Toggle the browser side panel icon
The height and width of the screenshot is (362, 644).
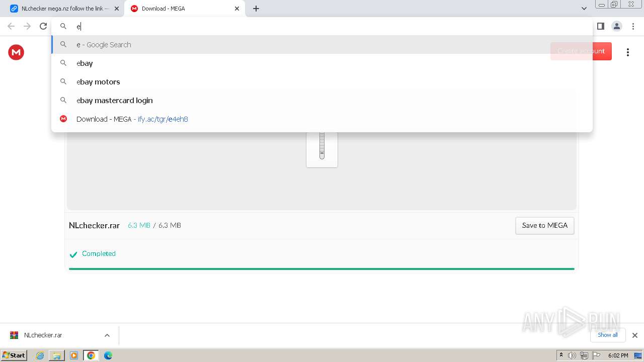600,26
